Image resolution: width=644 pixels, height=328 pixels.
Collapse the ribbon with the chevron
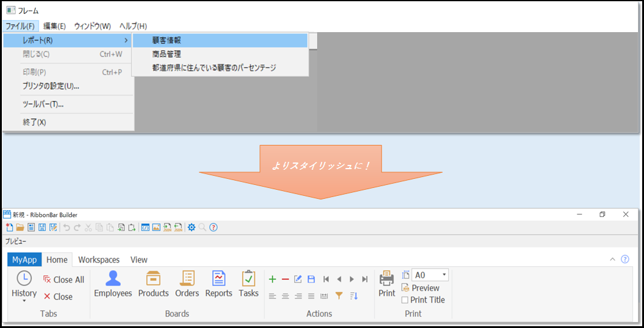pyautogui.click(x=612, y=259)
